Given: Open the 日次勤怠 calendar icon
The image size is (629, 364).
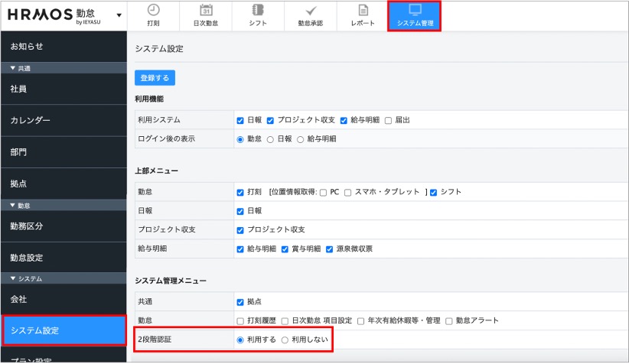Looking at the screenshot, I should pyautogui.click(x=206, y=11).
